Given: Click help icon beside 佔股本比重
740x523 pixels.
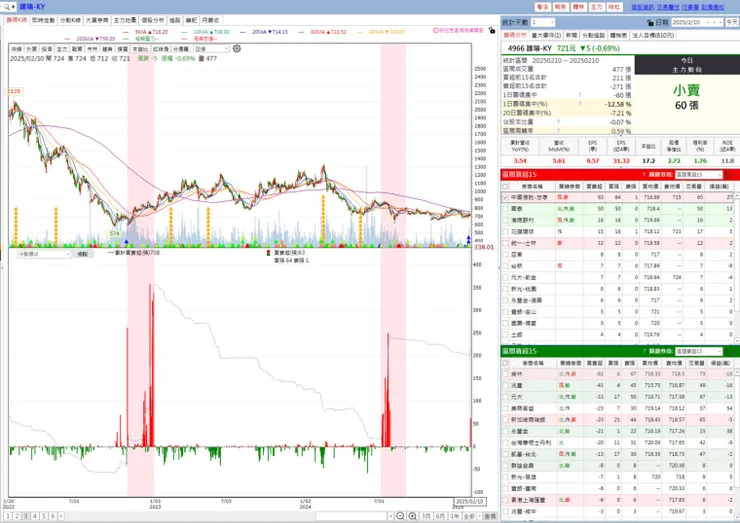Looking at the screenshot, I should tap(558, 122).
